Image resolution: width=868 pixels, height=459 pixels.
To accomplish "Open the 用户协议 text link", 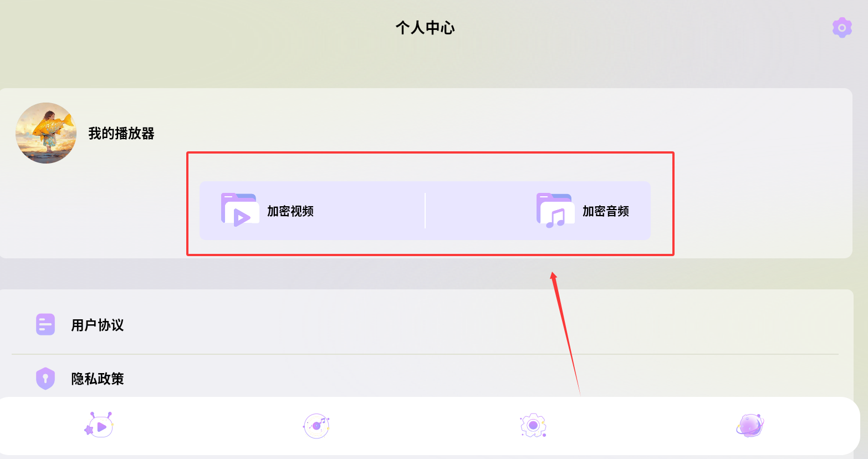I will [98, 325].
